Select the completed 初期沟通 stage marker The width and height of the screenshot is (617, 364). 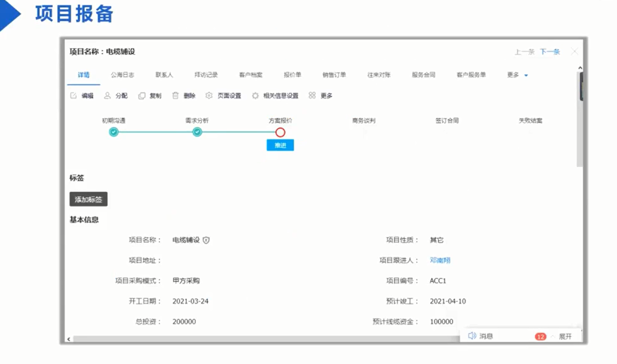[x=114, y=132]
